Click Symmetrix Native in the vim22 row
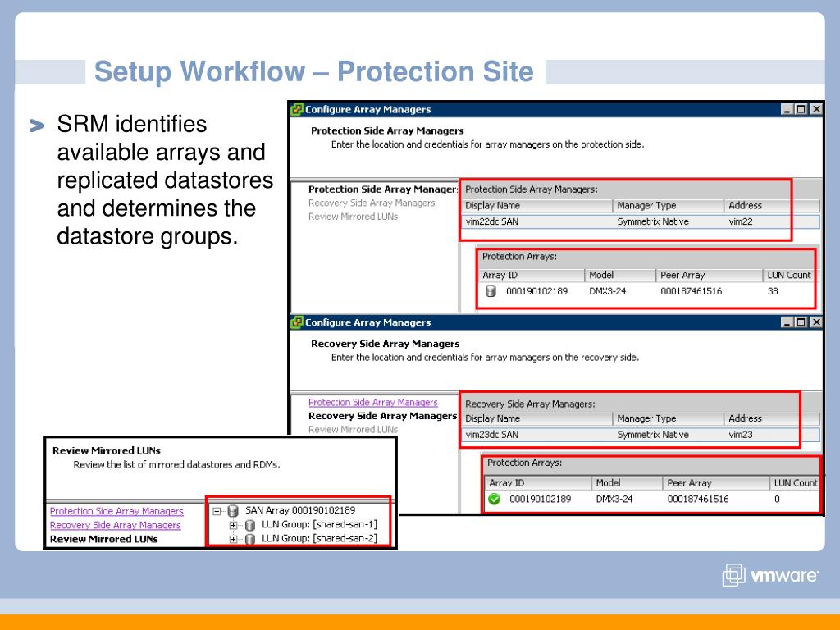Viewport: 840px width, 630px height. click(x=652, y=221)
